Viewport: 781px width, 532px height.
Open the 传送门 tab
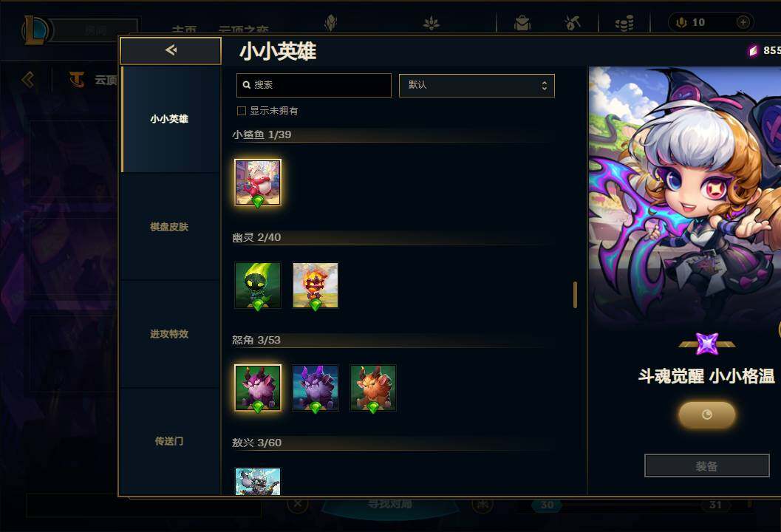(x=169, y=441)
